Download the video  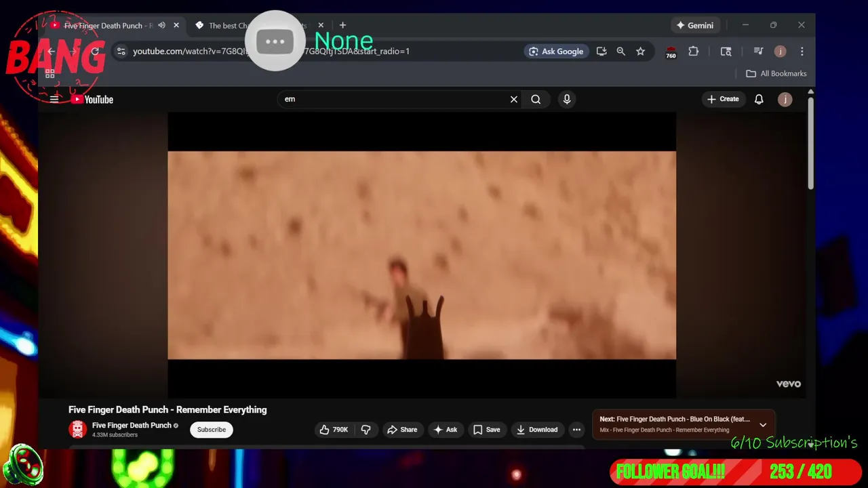[x=537, y=430]
